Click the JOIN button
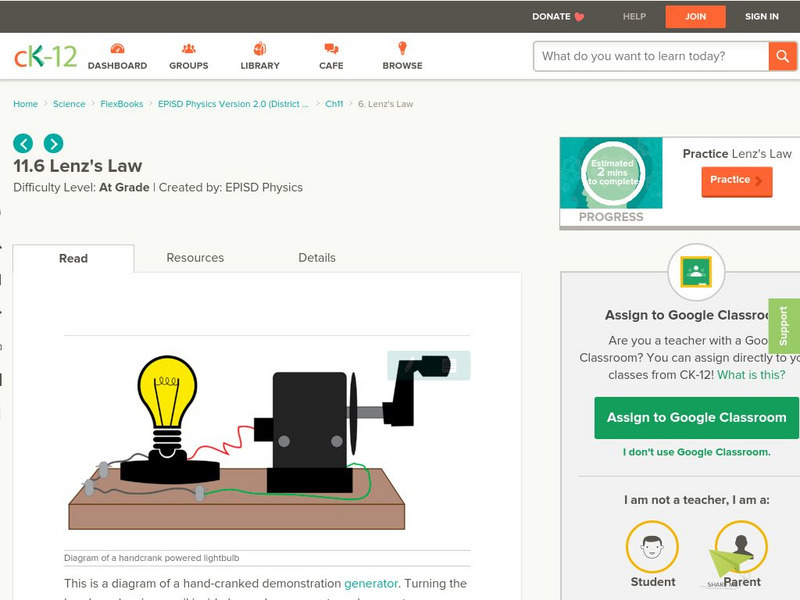This screenshot has width=800, height=600. pyautogui.click(x=695, y=16)
